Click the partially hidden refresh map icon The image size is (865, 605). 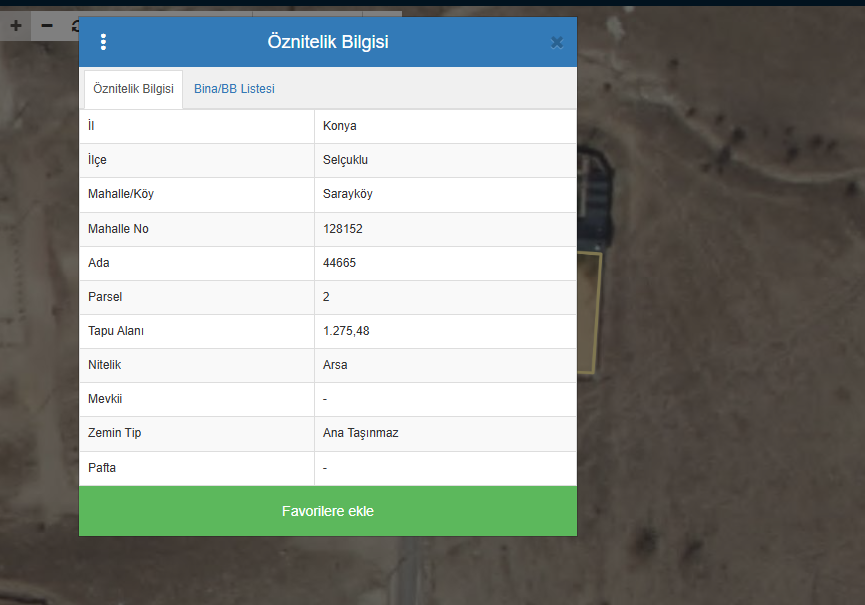click(74, 26)
